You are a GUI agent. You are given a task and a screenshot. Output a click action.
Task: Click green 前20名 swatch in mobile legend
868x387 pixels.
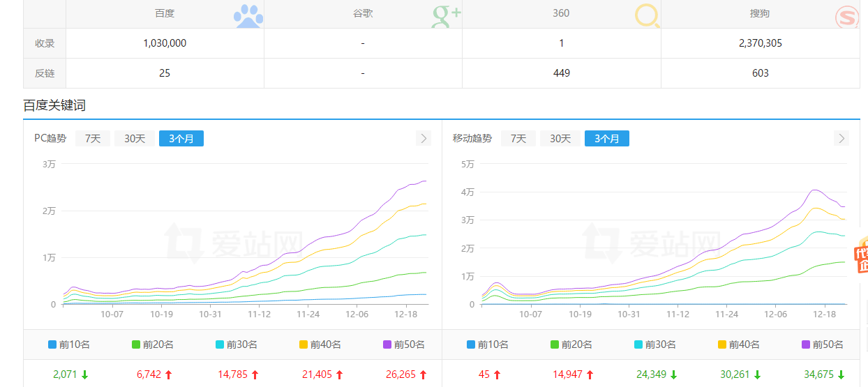click(555, 344)
